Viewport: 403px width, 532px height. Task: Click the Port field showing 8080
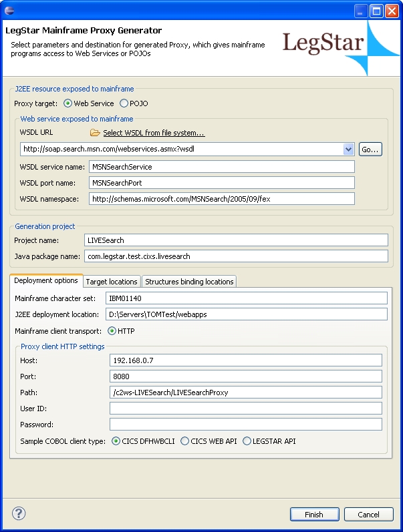tap(246, 376)
